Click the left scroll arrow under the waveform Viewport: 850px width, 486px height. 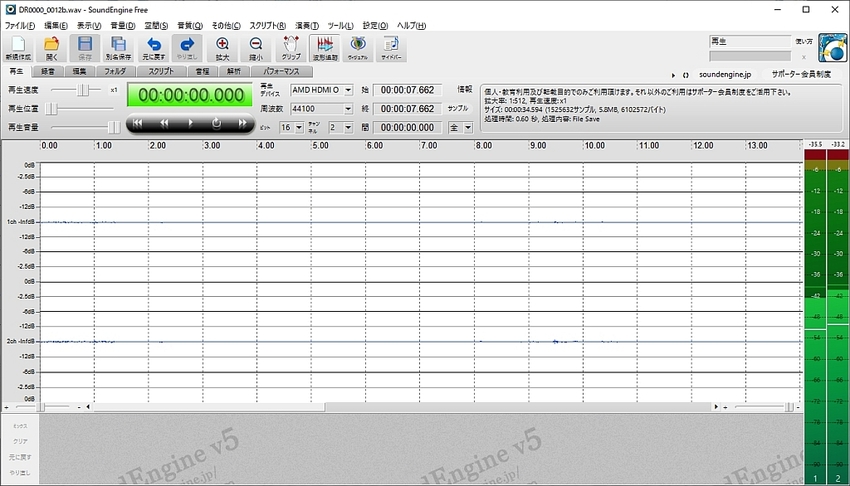point(88,406)
